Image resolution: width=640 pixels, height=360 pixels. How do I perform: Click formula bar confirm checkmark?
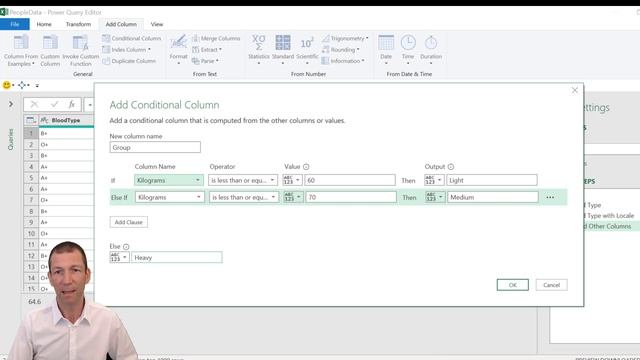pos(54,104)
